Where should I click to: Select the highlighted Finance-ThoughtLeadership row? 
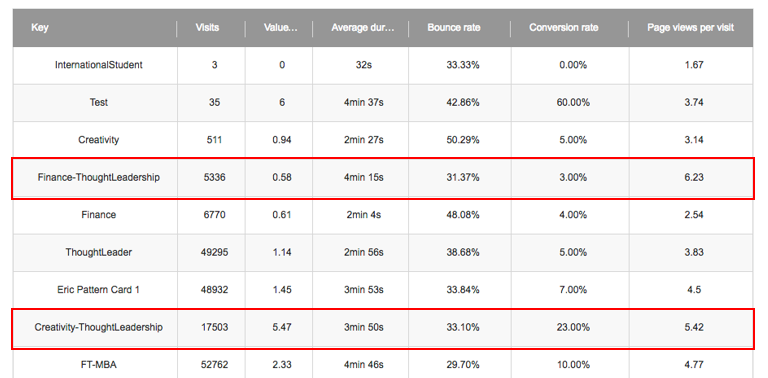point(383,178)
